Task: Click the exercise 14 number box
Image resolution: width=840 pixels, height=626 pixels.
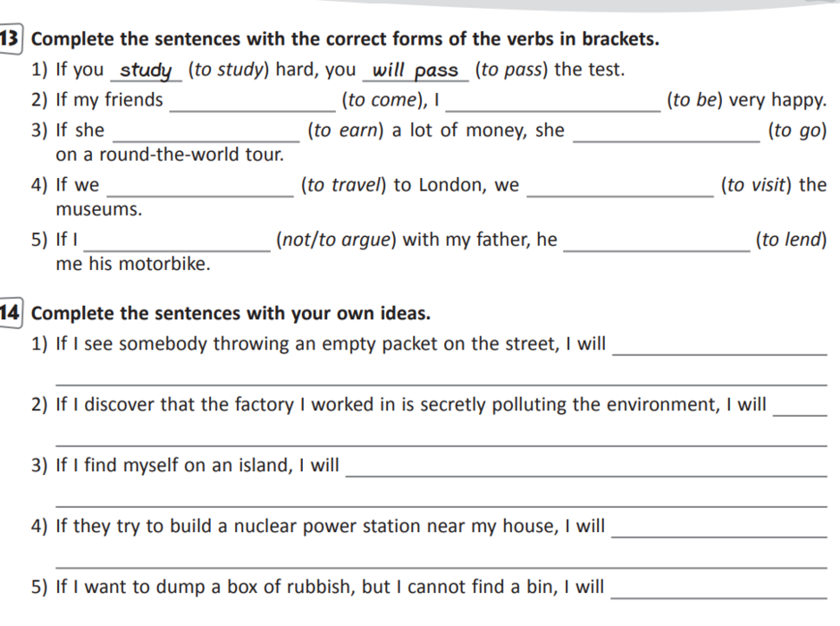Action: pos(11,313)
